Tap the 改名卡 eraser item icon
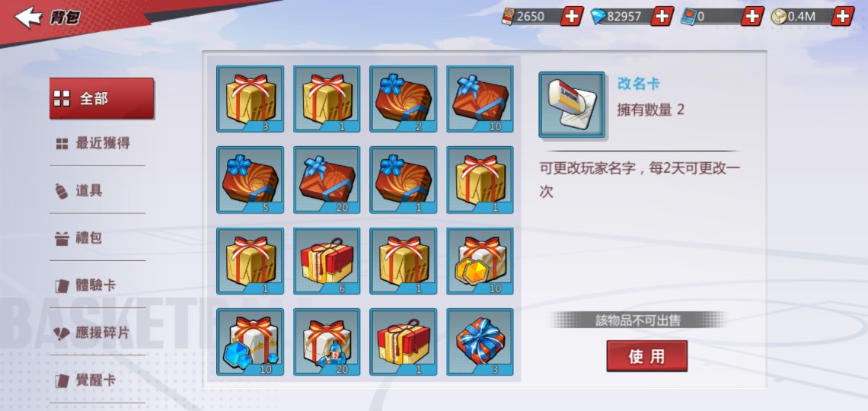868x411 pixels. pos(572,104)
